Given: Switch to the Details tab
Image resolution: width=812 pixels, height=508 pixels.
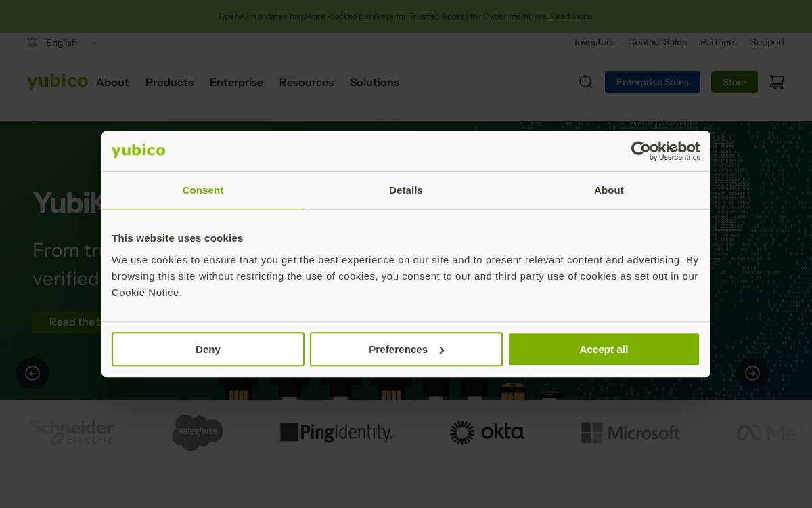Looking at the screenshot, I should (x=406, y=190).
